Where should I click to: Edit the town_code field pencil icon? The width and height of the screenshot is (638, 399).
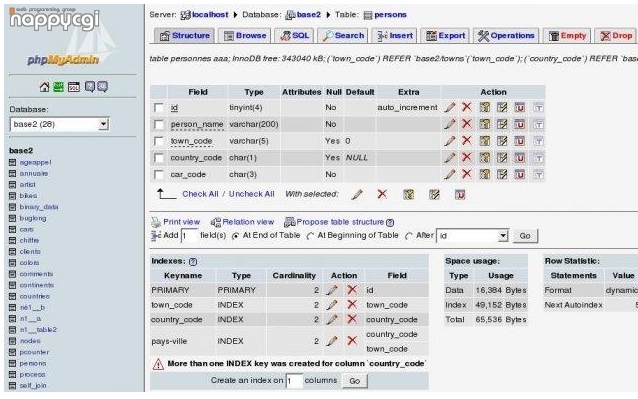(x=450, y=141)
